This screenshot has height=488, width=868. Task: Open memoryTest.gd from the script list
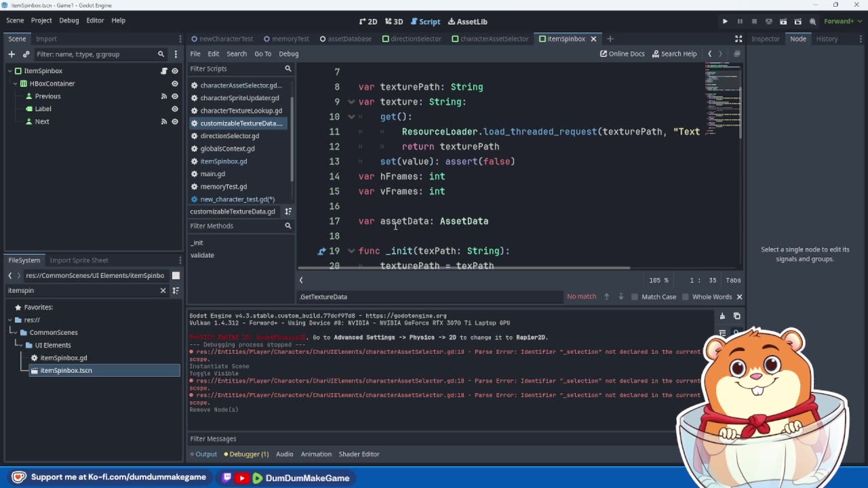coord(223,187)
